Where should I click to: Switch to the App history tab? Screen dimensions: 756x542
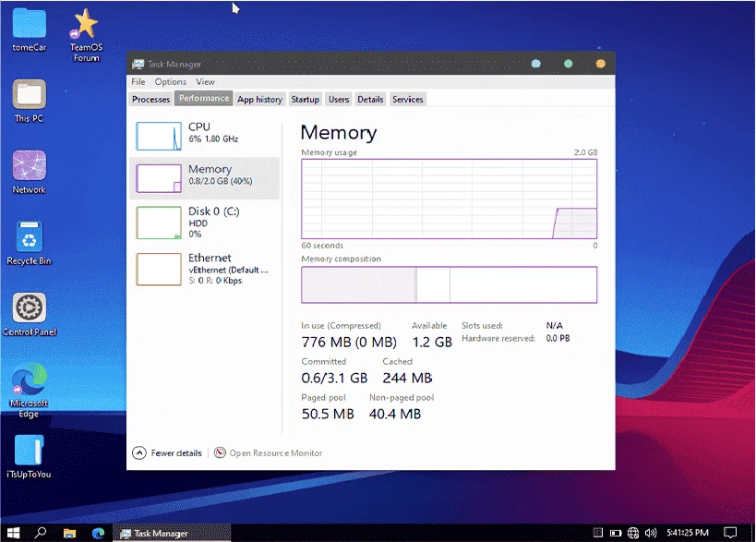pyautogui.click(x=259, y=100)
